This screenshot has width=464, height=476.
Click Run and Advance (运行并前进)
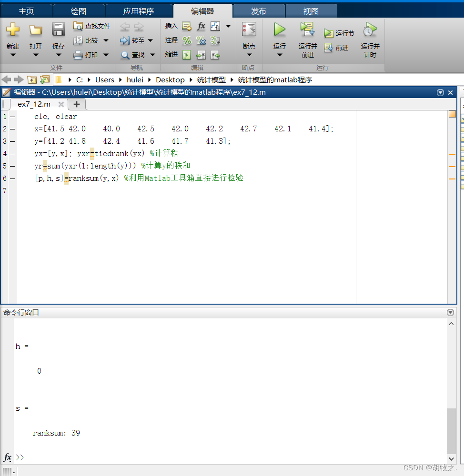(308, 40)
